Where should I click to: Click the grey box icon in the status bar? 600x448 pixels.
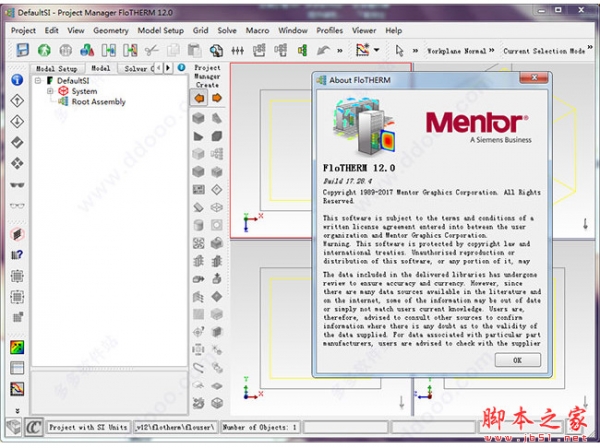pos(14,427)
